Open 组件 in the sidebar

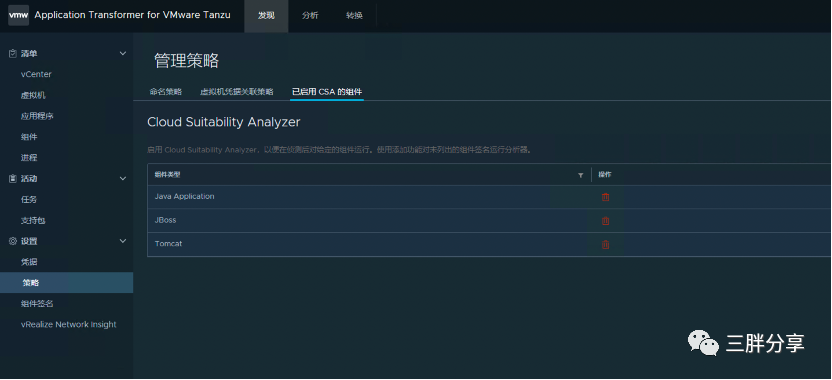point(29,137)
